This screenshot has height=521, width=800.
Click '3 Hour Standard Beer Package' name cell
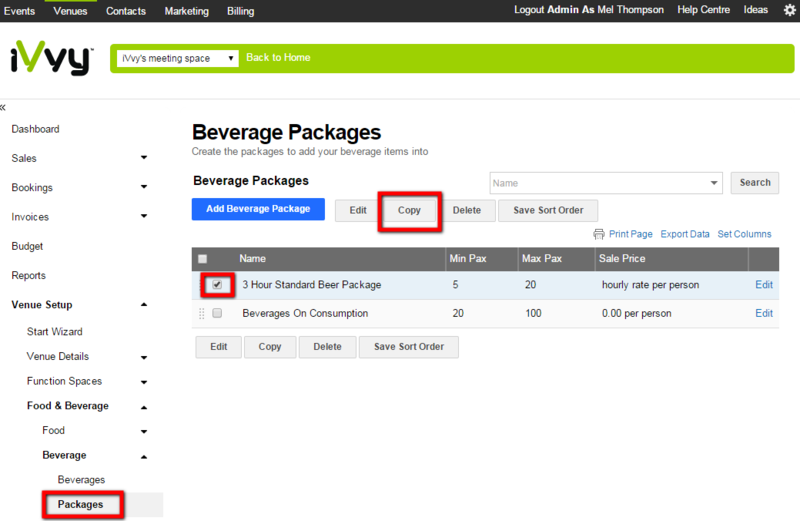click(x=312, y=285)
